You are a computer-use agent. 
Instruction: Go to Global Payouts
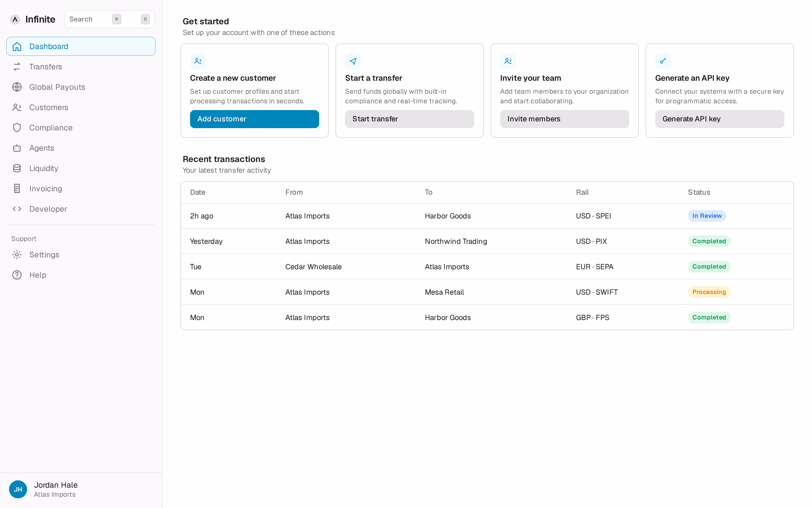[x=81, y=87]
